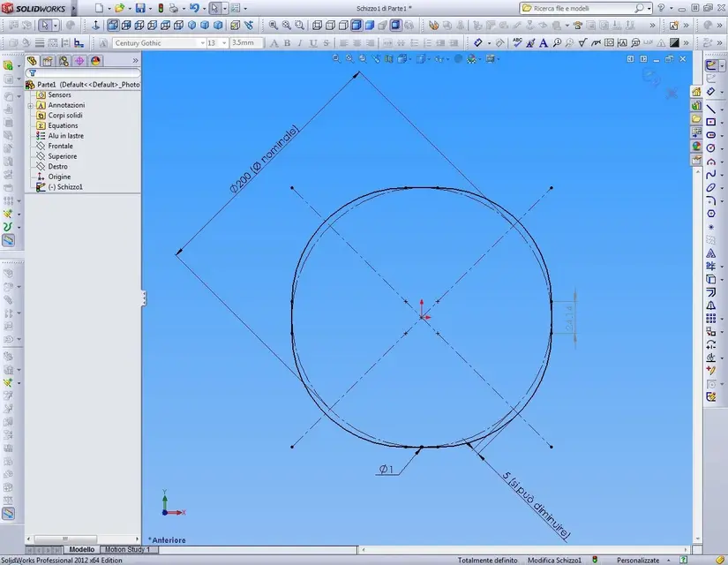Select the Sketch Fillet tool
Viewport: 728px width, 565px height.
[x=711, y=200]
